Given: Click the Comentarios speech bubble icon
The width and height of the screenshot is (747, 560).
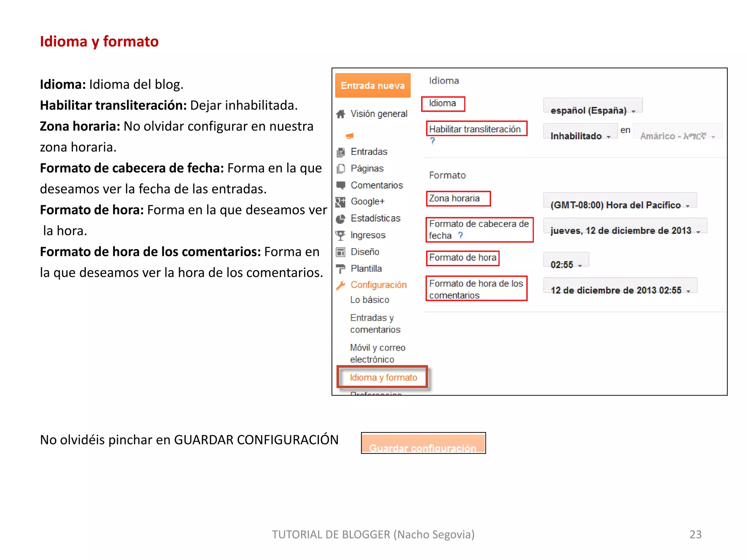Looking at the screenshot, I should pos(341,185).
